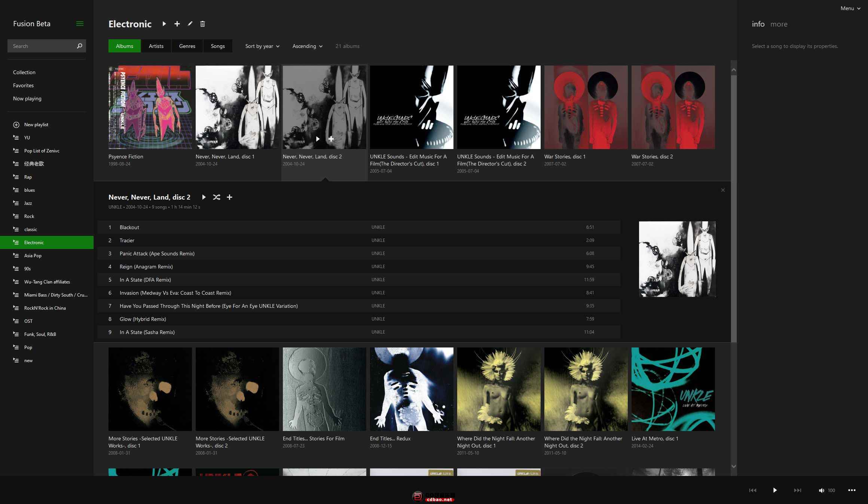Close the expanded album detail panel

723,190
